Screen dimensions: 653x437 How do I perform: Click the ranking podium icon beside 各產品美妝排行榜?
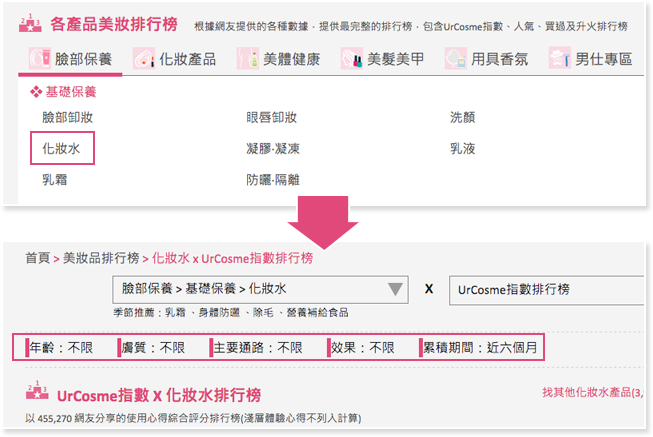[30, 23]
